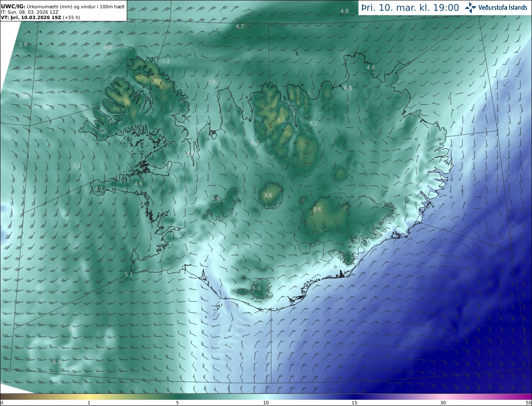Click the map value '4.7'
The image size is (532, 406).
[240, 26]
